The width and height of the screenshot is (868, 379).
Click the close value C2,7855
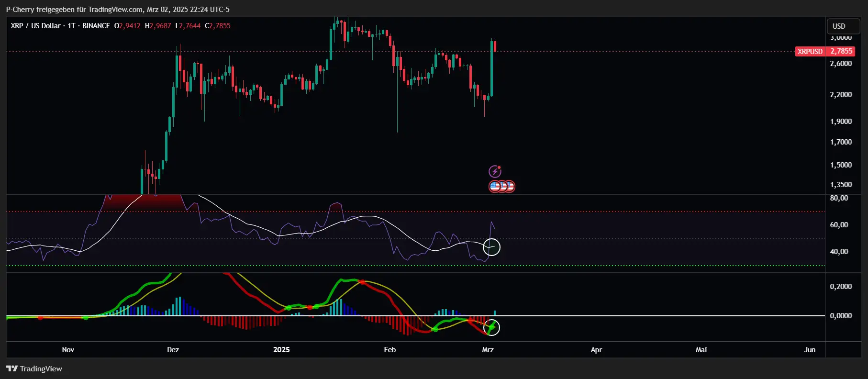coord(218,26)
